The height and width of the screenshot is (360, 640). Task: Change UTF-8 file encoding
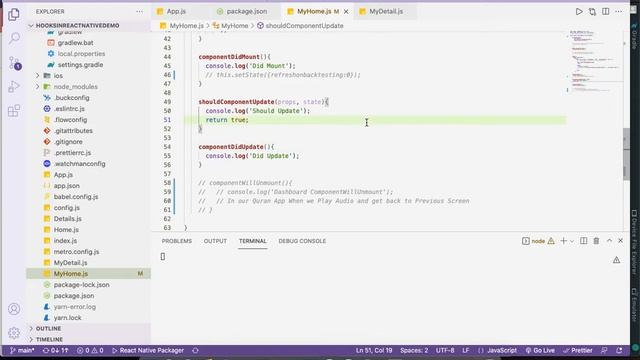point(445,350)
